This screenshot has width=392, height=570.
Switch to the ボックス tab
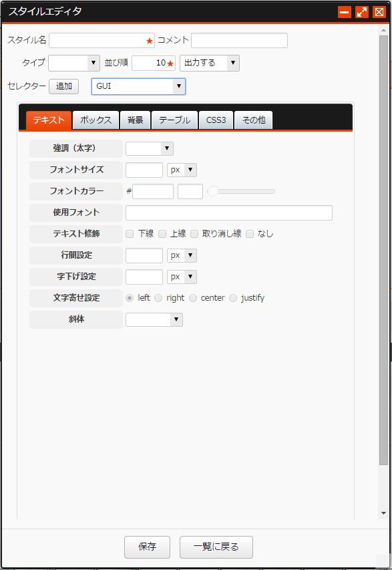pos(96,120)
